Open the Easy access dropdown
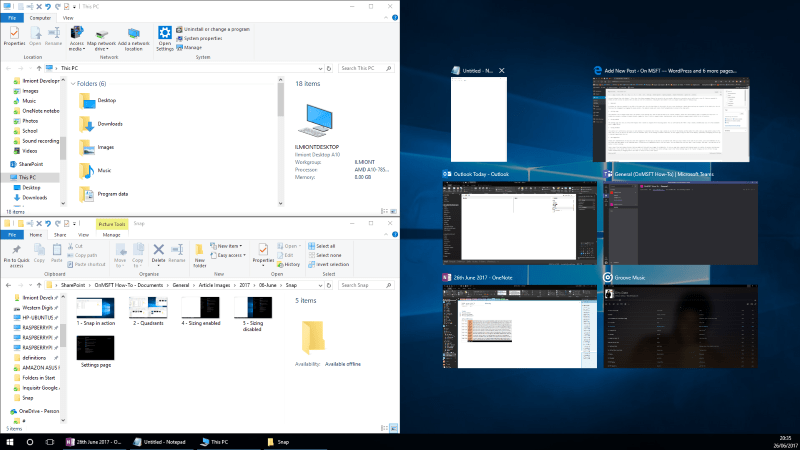Screen dimensions: 800x450 (228, 255)
